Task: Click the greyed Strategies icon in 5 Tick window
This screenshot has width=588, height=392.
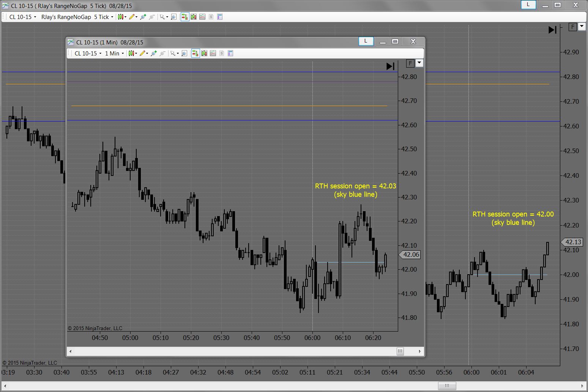Action: pyautogui.click(x=211, y=17)
